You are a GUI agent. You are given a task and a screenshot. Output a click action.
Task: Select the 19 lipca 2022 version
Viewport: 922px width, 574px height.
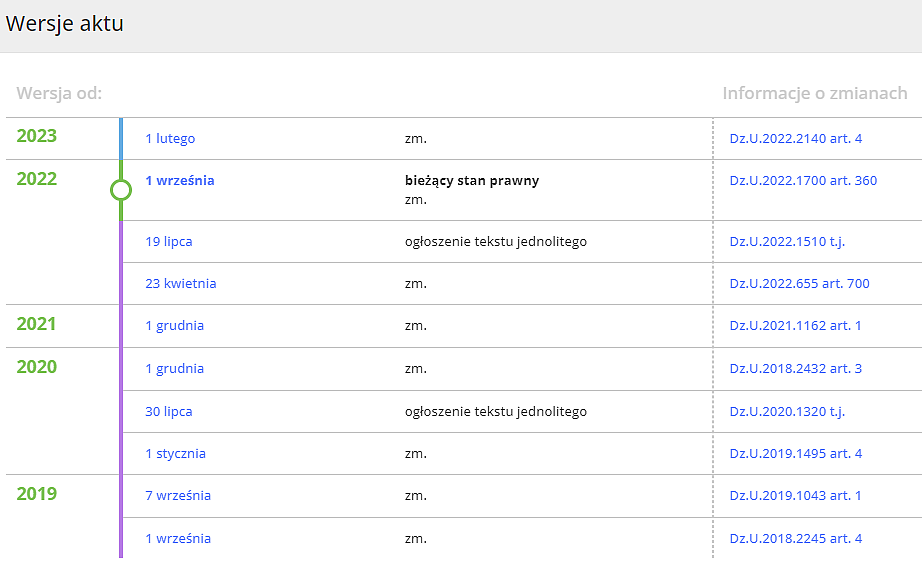pos(169,242)
